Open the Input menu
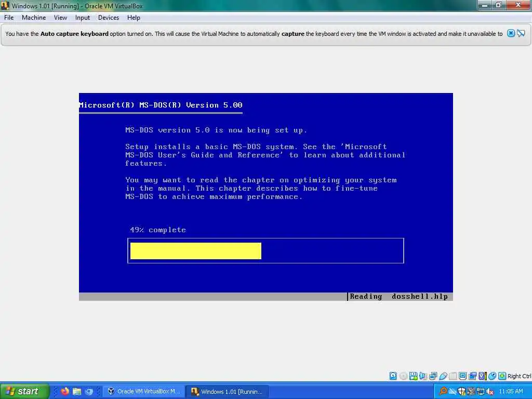This screenshot has height=399, width=532. [x=83, y=18]
